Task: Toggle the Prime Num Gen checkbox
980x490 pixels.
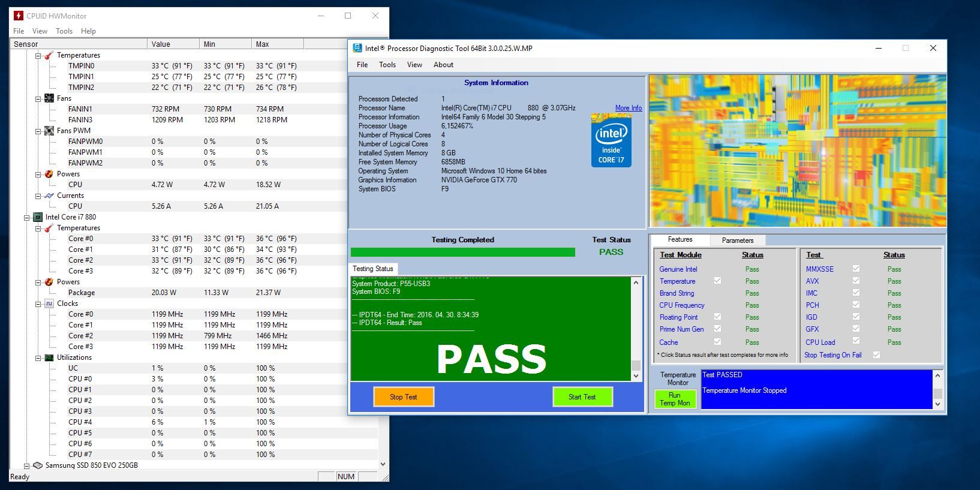Action: coord(717,329)
